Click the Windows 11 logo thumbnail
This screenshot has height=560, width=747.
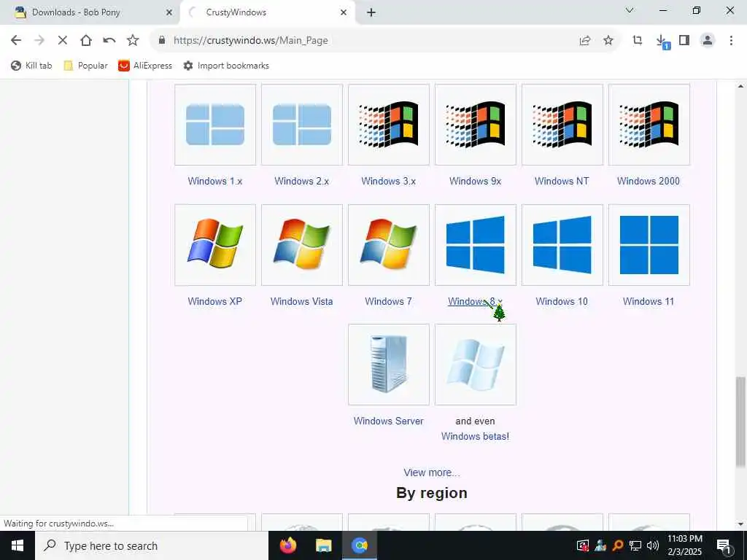click(x=649, y=245)
